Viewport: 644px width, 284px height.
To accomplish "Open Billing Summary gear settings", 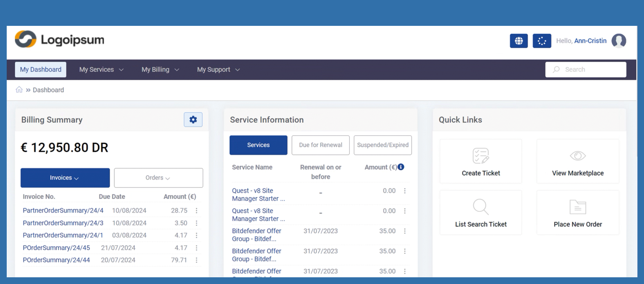I will (x=193, y=120).
